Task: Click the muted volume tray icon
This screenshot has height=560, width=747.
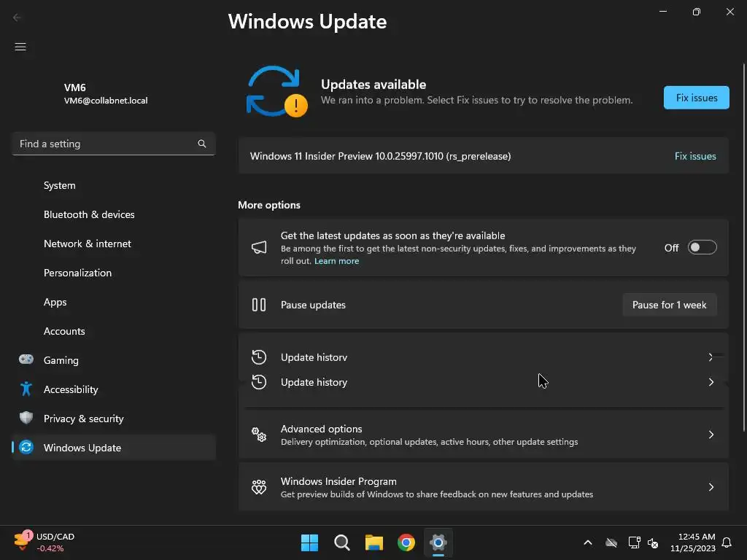Action: click(x=653, y=542)
